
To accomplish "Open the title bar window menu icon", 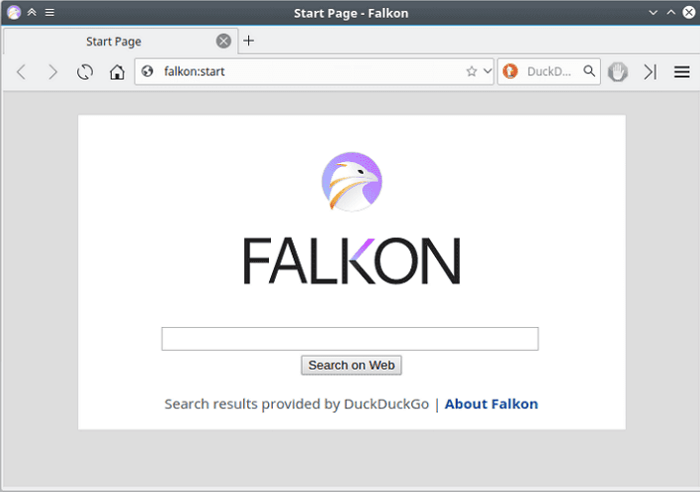I will pyautogui.click(x=50, y=13).
